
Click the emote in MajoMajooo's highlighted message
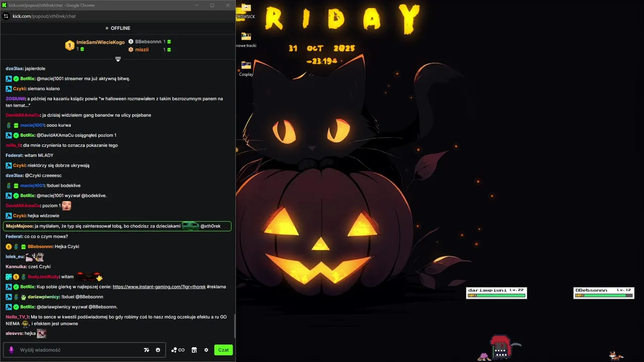pyautogui.click(x=190, y=226)
